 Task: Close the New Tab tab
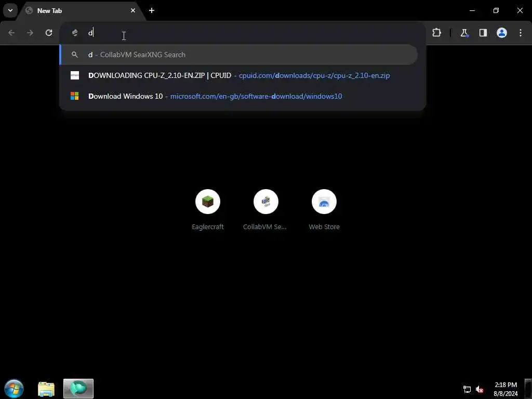coord(133,10)
